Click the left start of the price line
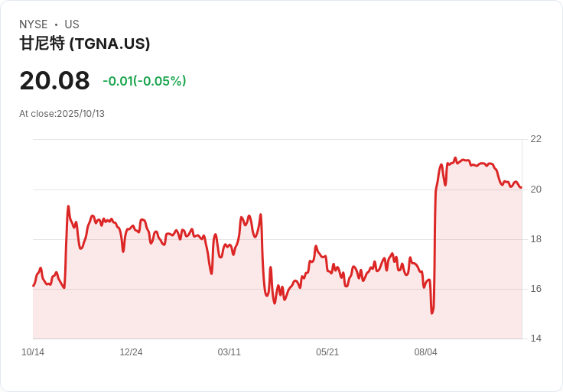Viewport: 563px width, 392px height. (34, 286)
